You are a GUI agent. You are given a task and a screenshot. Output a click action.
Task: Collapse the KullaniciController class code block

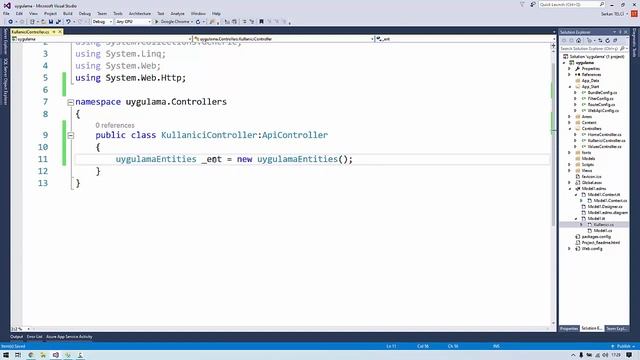point(71,135)
